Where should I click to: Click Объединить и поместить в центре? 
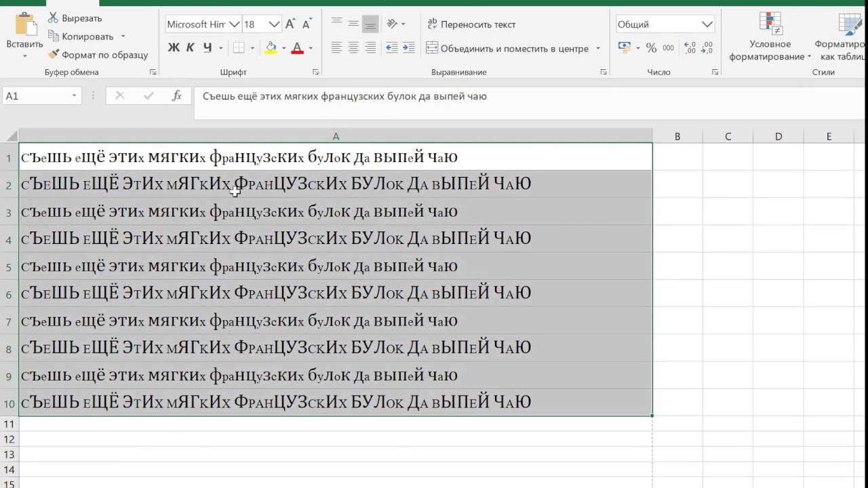[x=507, y=48]
